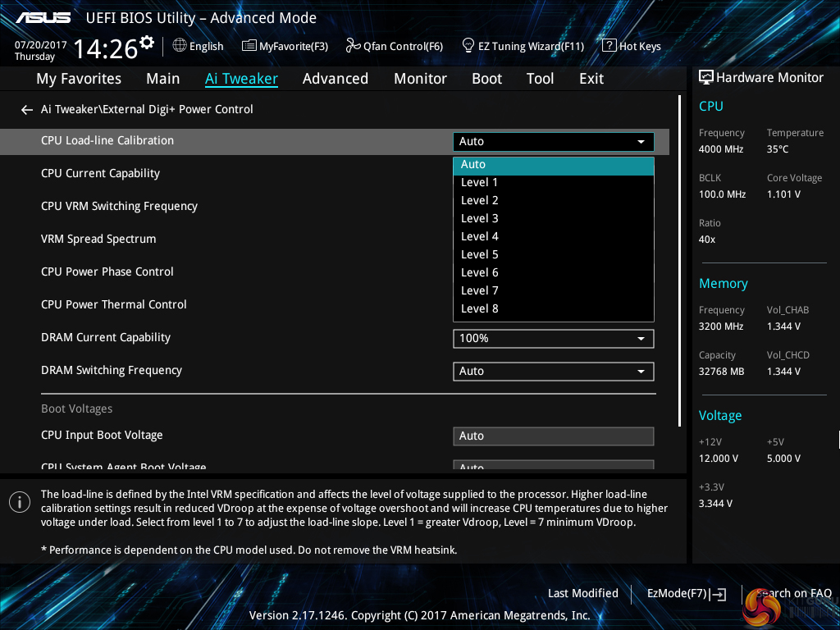Select the DRAM Switching Frequency label
The width and height of the screenshot is (840, 630).
tap(112, 370)
